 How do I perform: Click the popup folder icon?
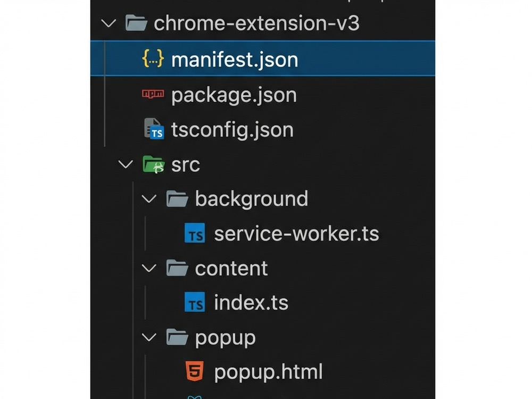point(177,337)
